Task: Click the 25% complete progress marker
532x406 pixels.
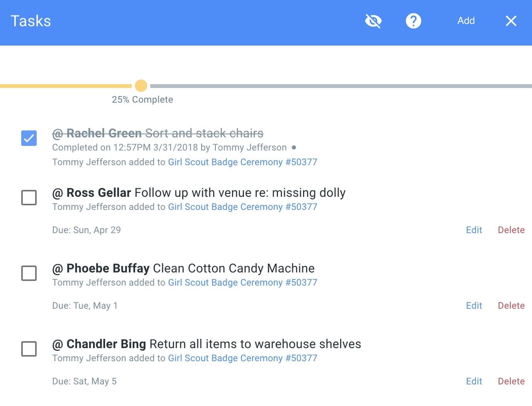Action: [141, 86]
